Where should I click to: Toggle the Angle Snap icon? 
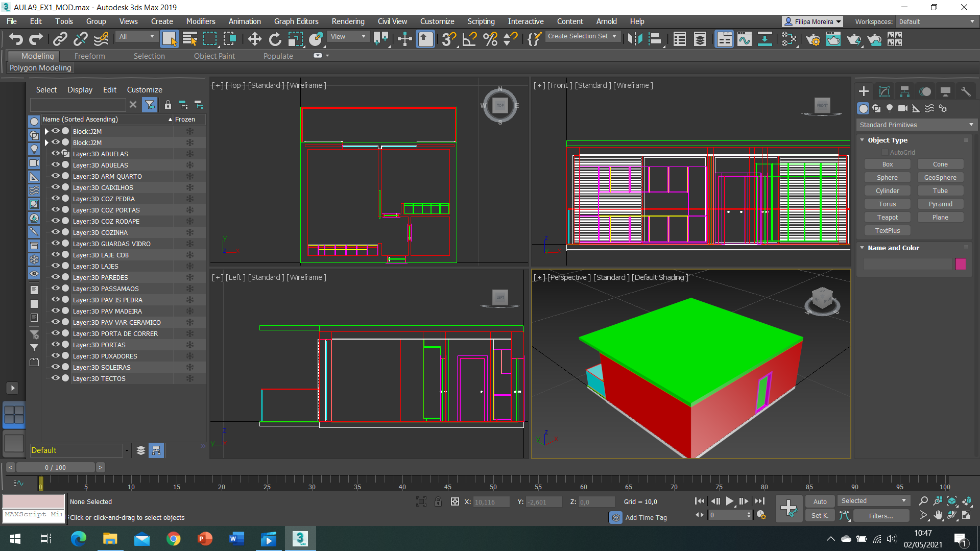469,39
